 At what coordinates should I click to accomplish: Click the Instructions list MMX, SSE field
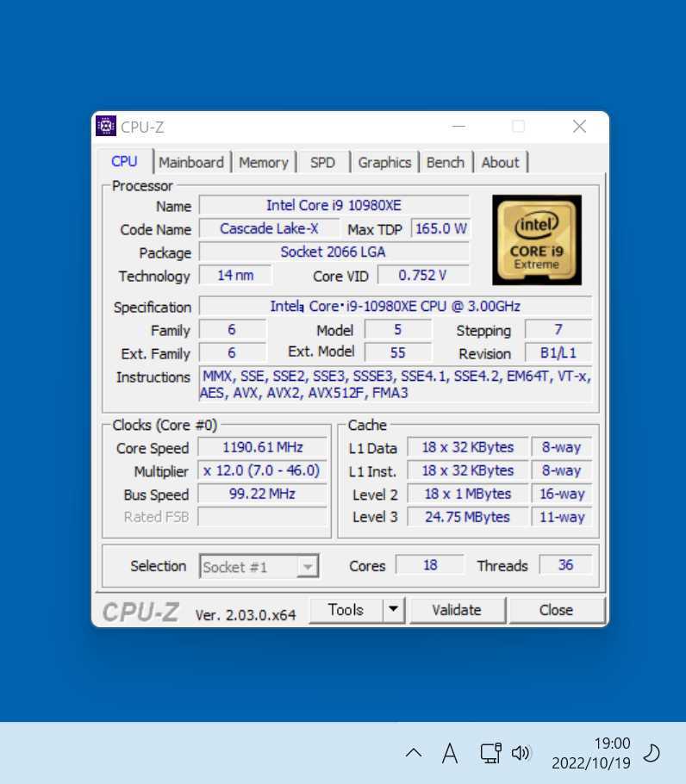[x=395, y=384]
